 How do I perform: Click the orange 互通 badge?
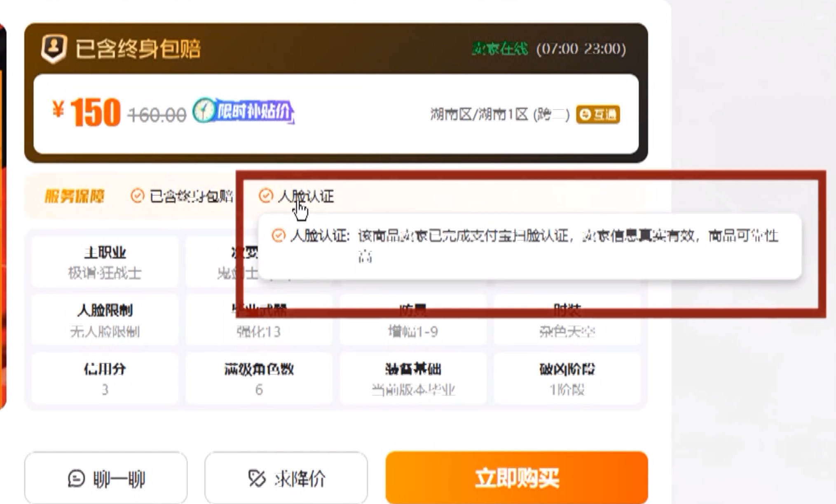click(598, 114)
